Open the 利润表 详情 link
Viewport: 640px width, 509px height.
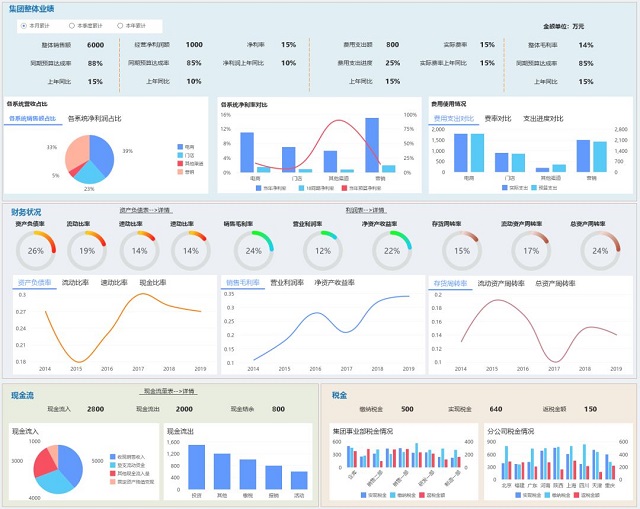click(366, 210)
